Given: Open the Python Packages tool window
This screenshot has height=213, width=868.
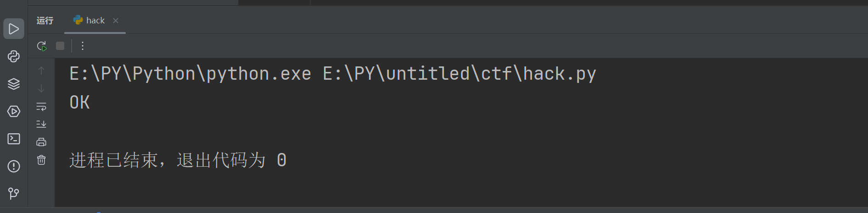Looking at the screenshot, I should (x=14, y=84).
